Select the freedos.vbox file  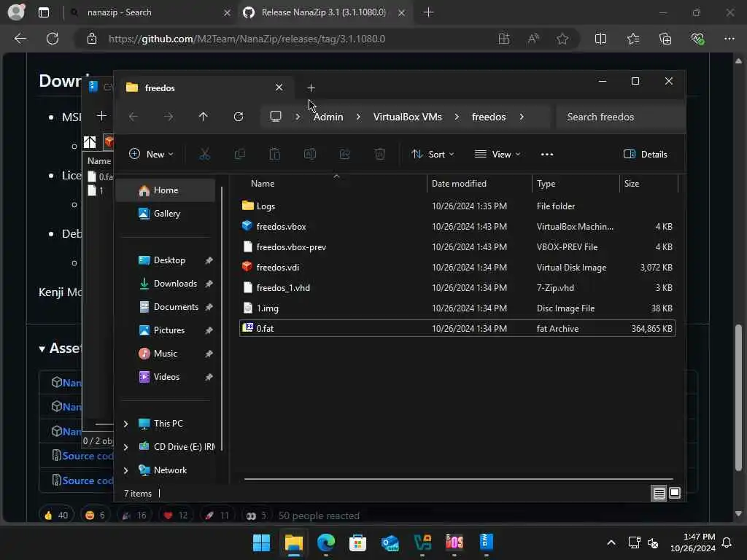point(457,227)
